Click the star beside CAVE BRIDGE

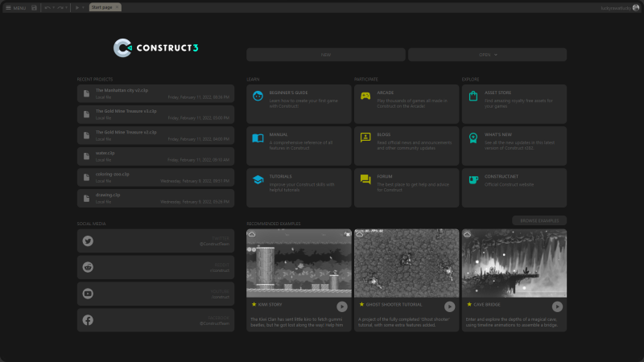click(x=469, y=304)
